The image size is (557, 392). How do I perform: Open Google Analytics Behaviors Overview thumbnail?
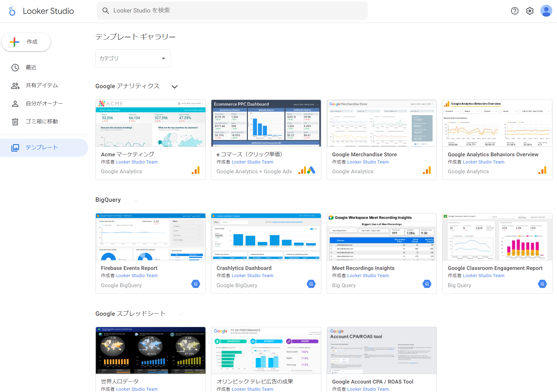pyautogui.click(x=497, y=123)
